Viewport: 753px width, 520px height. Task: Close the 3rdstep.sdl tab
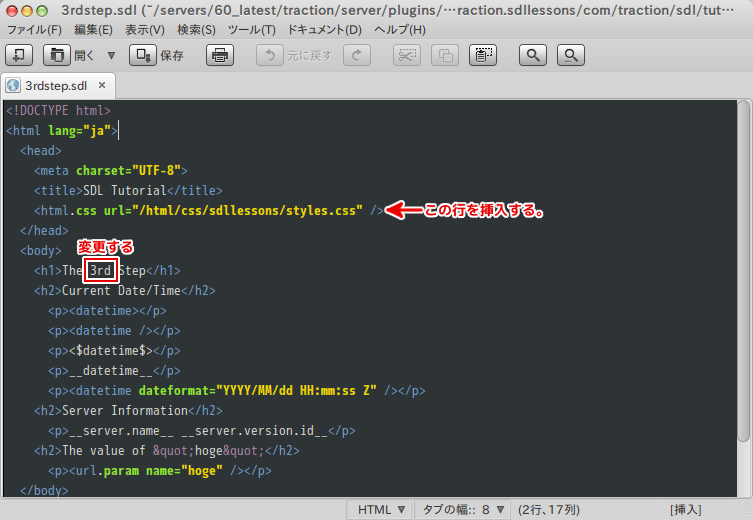102,86
